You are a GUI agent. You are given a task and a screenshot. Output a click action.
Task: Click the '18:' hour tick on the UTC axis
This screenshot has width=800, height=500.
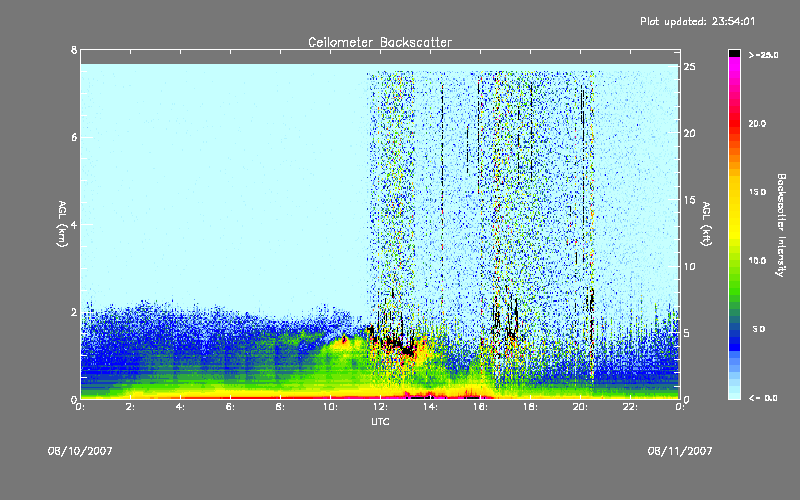(x=530, y=407)
